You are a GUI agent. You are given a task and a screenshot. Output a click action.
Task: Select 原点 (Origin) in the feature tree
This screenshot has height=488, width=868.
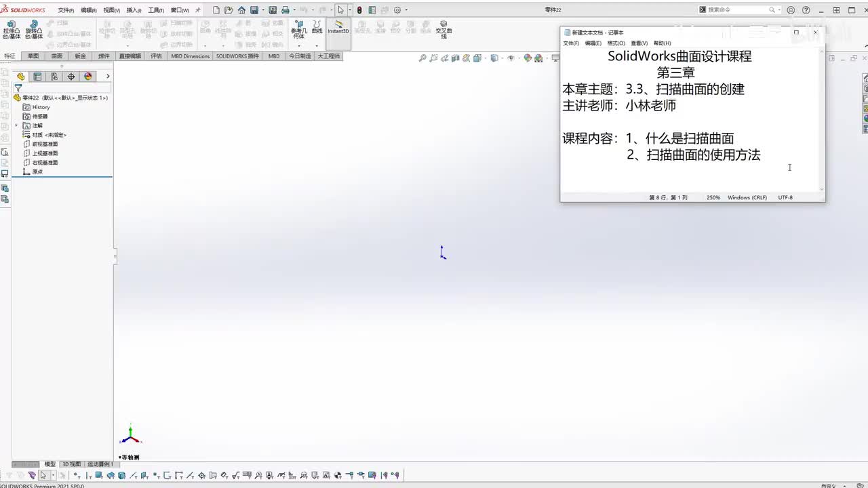pyautogui.click(x=33, y=172)
